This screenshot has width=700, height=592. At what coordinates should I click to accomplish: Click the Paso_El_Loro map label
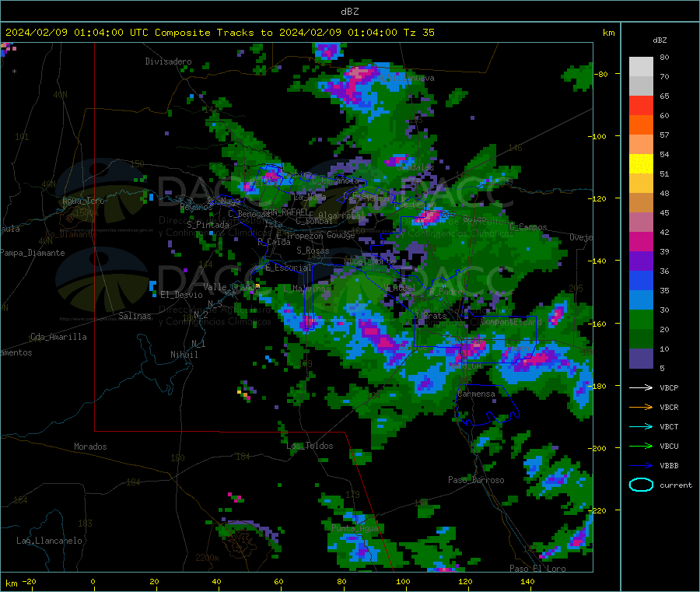click(x=537, y=569)
